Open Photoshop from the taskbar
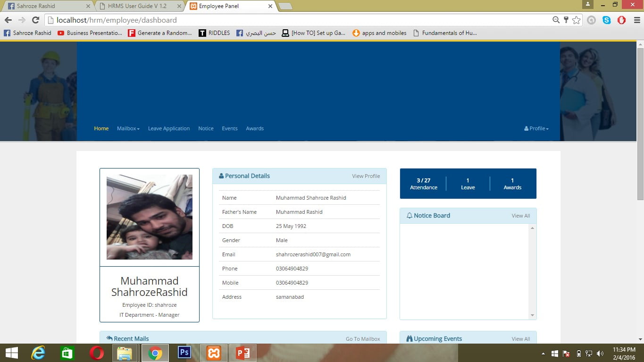The image size is (644, 362). click(x=184, y=353)
